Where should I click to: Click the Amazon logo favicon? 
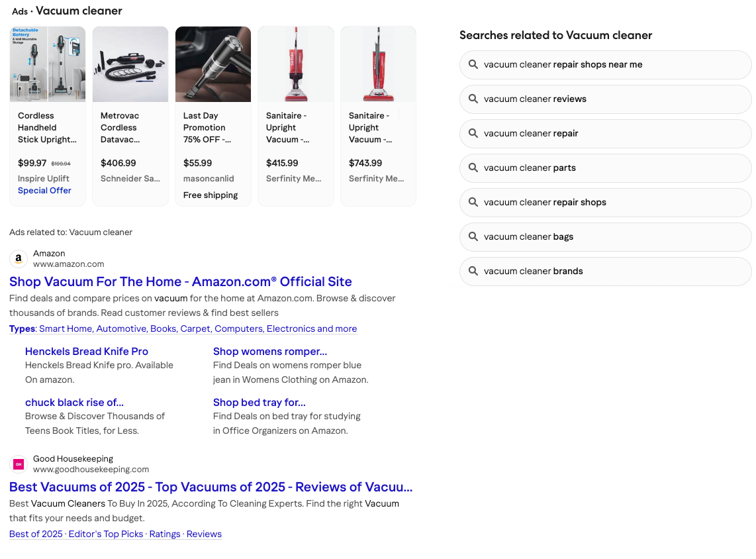pyautogui.click(x=19, y=258)
